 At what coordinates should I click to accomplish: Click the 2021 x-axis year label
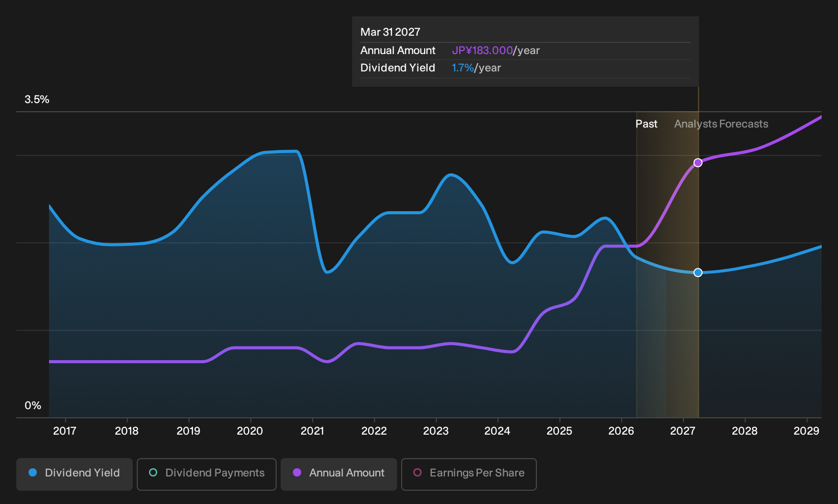pos(312,431)
